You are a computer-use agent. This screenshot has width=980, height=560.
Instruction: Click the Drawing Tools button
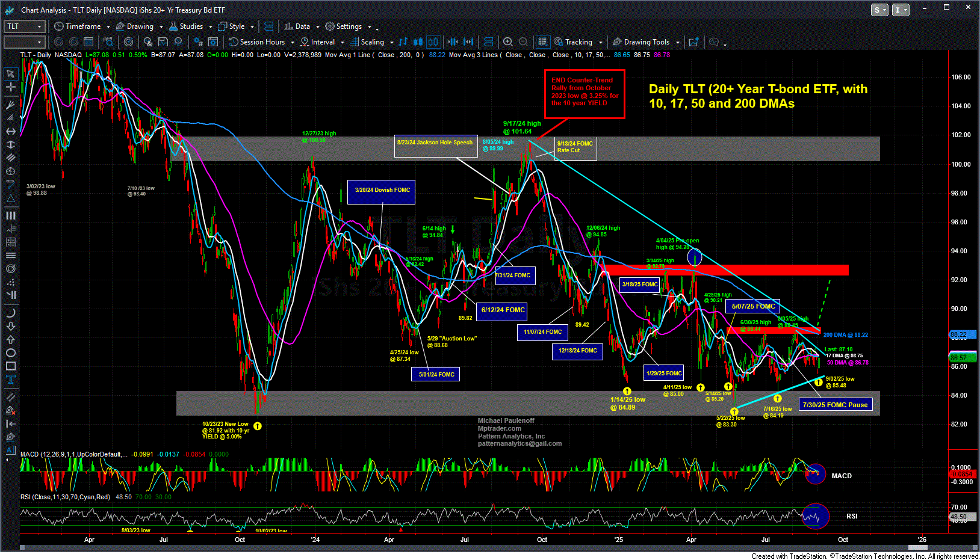point(646,42)
